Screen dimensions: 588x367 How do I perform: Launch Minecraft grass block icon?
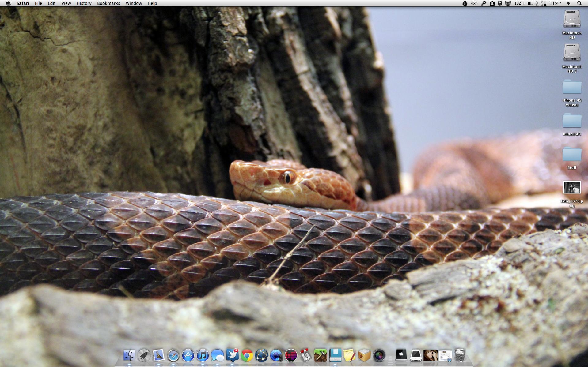pyautogui.click(x=320, y=355)
